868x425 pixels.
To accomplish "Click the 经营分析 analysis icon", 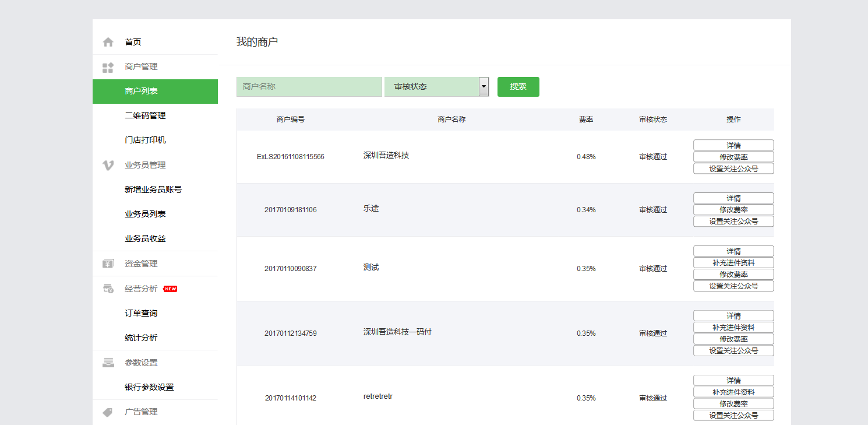I will click(x=108, y=288).
